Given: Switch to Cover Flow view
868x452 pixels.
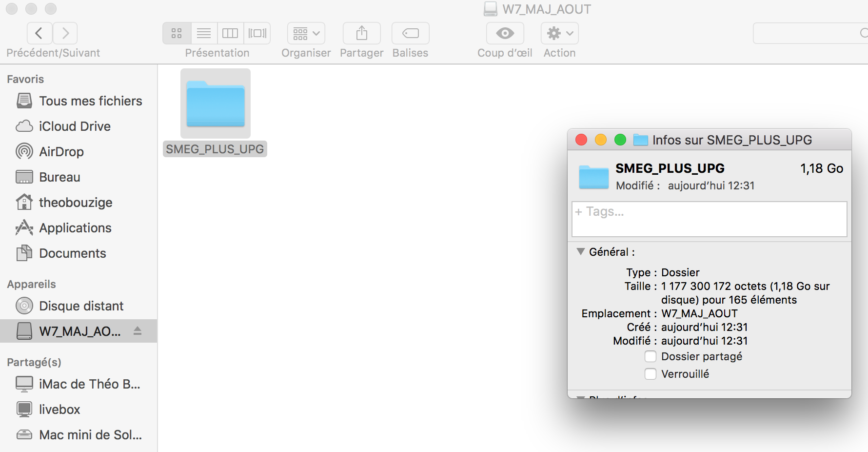Looking at the screenshot, I should pyautogui.click(x=257, y=33).
